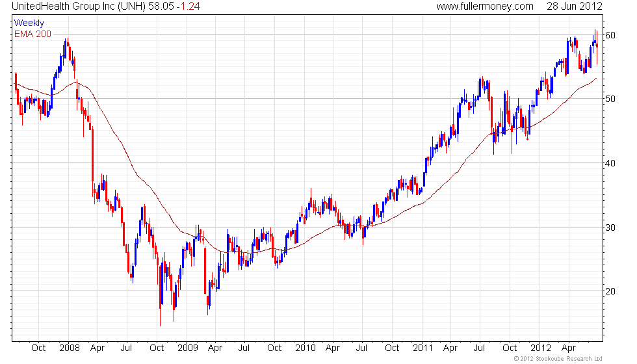Click the 60 price axis label

click(610, 35)
